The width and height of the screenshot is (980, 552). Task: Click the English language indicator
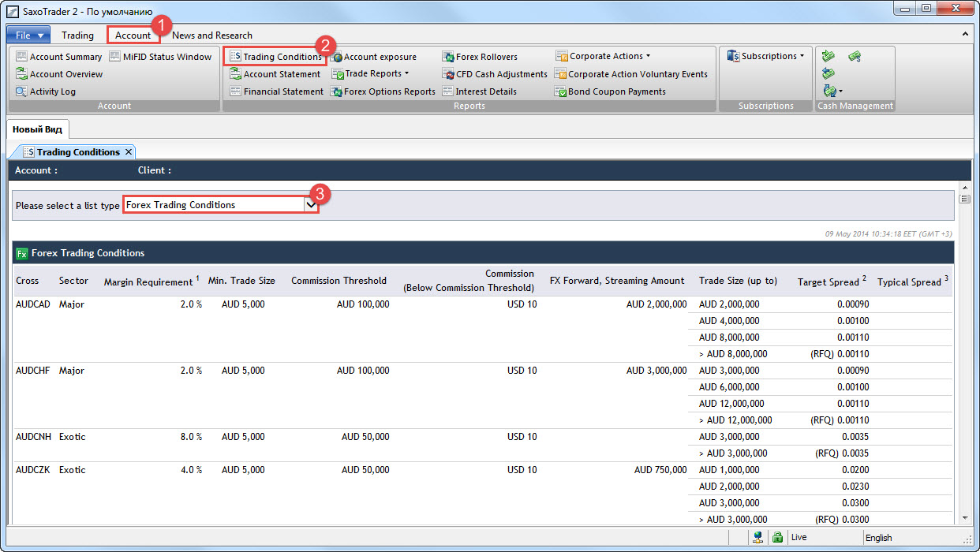(x=878, y=538)
